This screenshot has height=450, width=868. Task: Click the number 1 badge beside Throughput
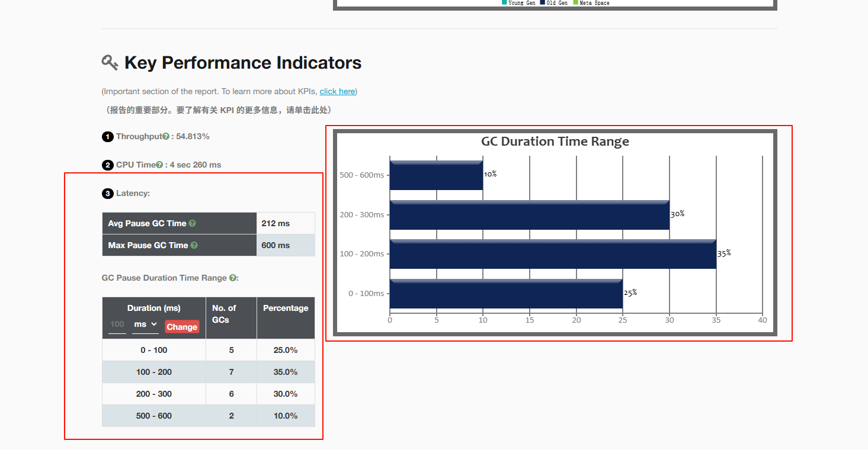pyautogui.click(x=107, y=137)
